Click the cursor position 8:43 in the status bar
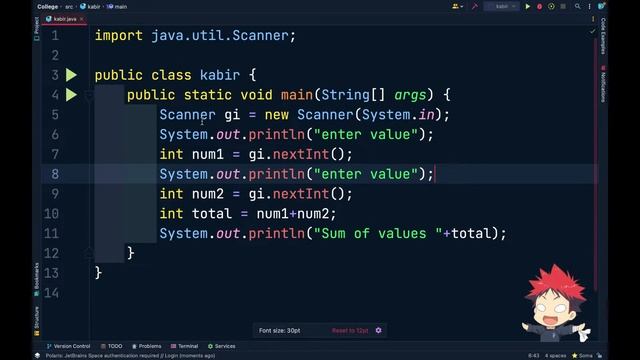This screenshot has width=640, height=360. 533,356
